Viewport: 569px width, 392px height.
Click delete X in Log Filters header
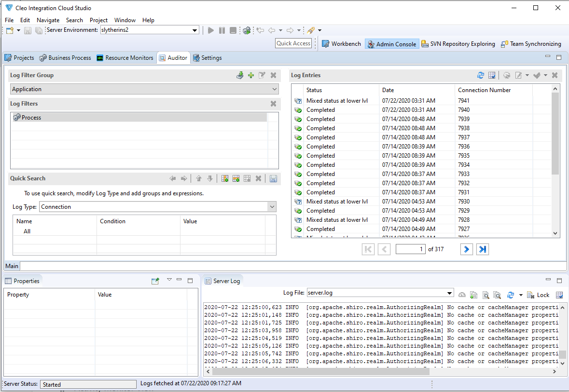pos(273,104)
